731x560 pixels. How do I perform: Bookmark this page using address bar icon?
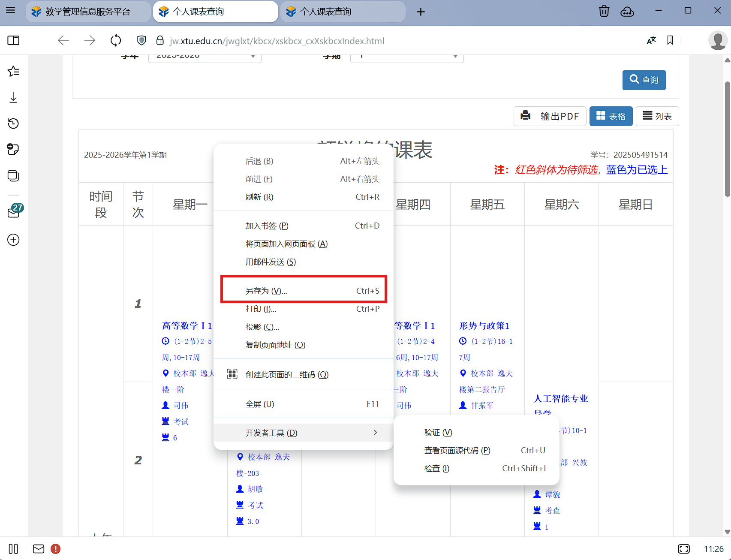coord(670,41)
